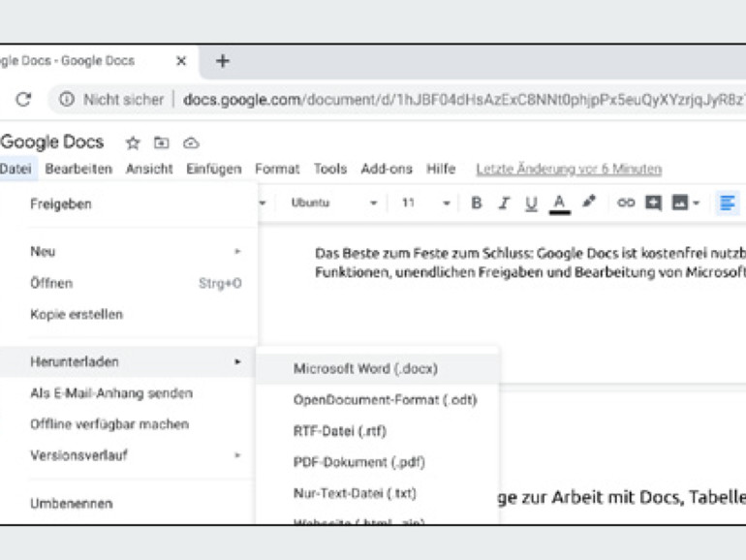Click the move-to-folder icon beside the title
The image size is (746, 560).
point(161,142)
